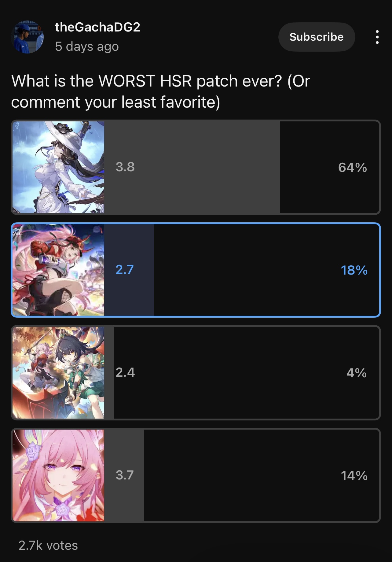Tap the 14% result percentage
The image size is (392, 562).
click(x=354, y=476)
